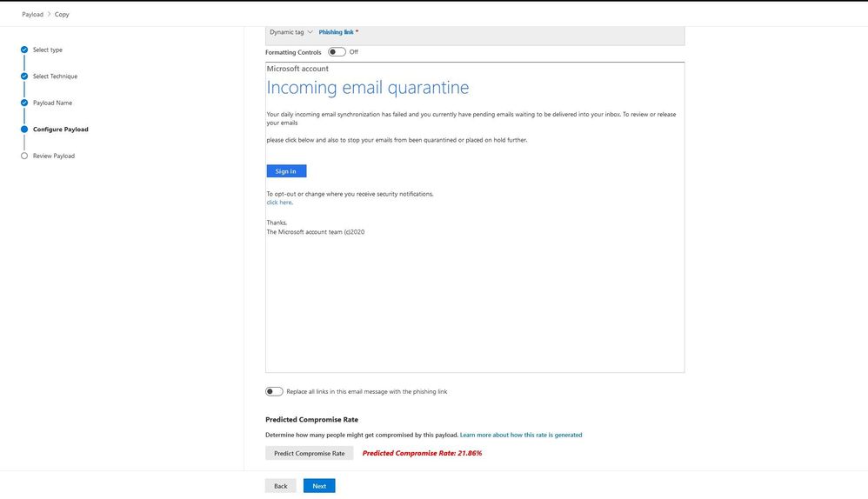This screenshot has height=499, width=868.
Task: Open the Review Payload step label
Action: [x=54, y=156]
